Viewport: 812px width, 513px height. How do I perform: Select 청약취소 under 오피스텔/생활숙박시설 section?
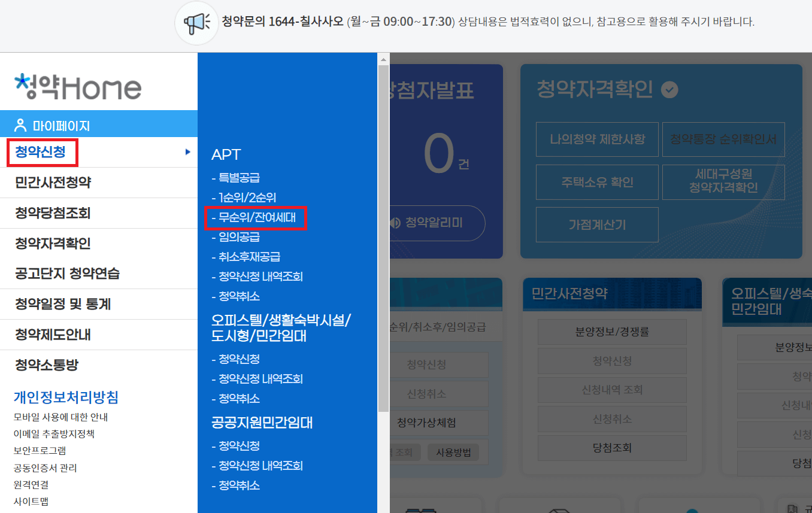pyautogui.click(x=235, y=399)
